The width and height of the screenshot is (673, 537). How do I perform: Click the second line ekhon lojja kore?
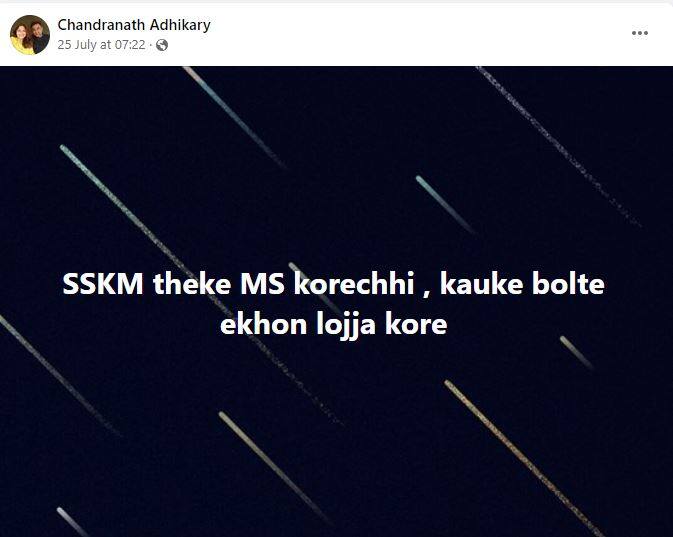(333, 324)
